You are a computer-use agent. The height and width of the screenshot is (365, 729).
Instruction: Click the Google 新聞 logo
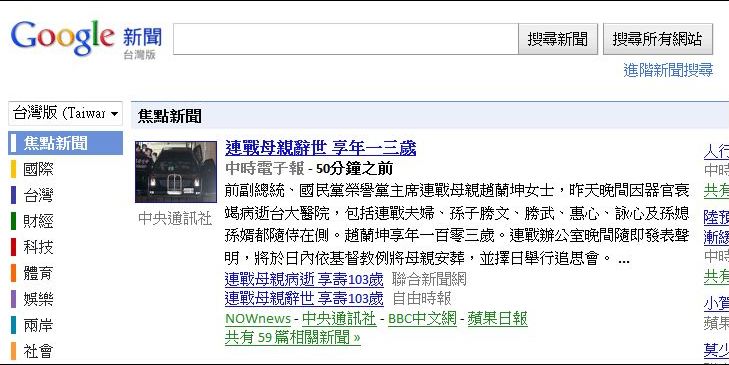[86, 39]
